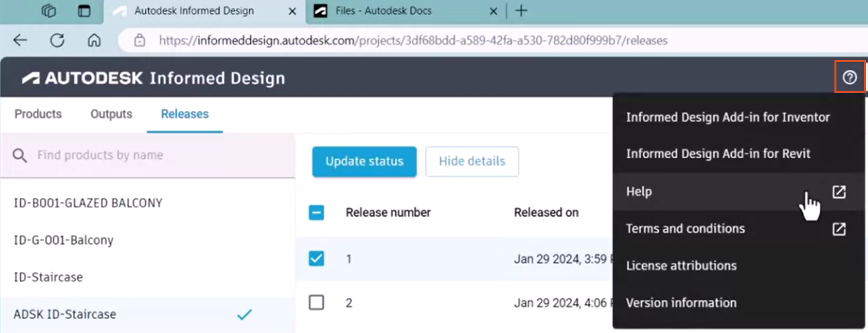This screenshot has height=333, width=868.
Task: Click the Find products by name field
Action: pos(148,155)
